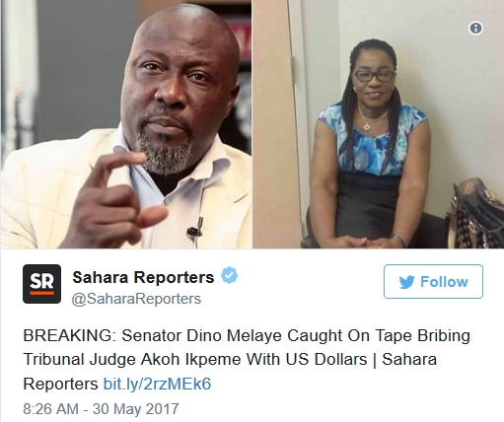504x422 pixels.
Task: Open the SR logo profile avatar
Action: click(x=41, y=284)
